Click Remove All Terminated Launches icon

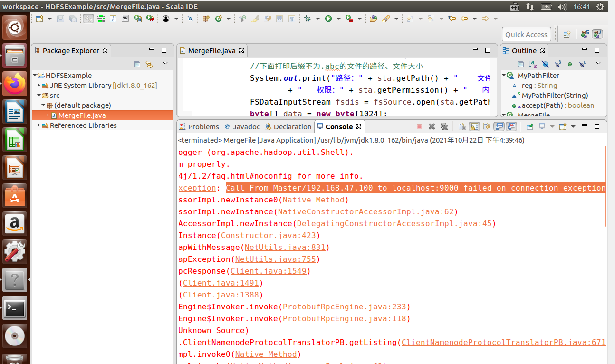[x=444, y=126]
